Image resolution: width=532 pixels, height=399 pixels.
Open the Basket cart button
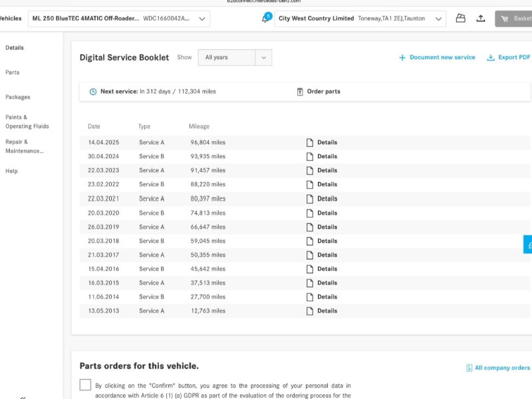[513, 19]
